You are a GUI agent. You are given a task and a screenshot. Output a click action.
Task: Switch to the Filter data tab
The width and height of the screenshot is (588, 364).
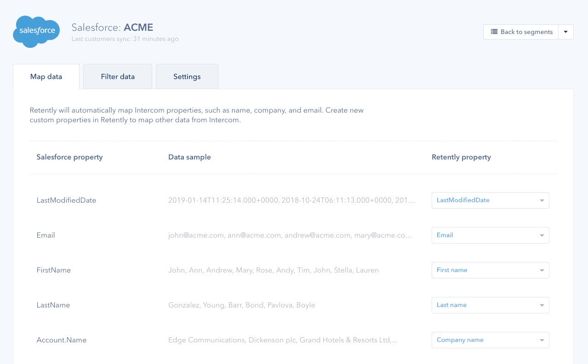(x=118, y=77)
